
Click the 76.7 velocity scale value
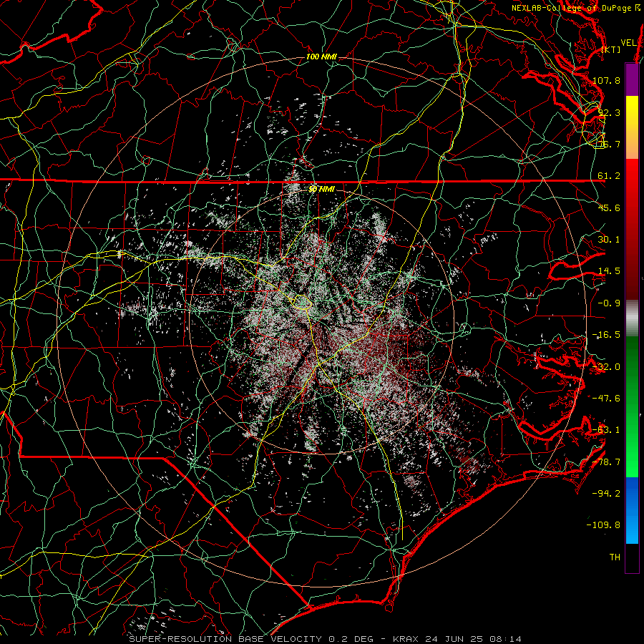click(609, 144)
